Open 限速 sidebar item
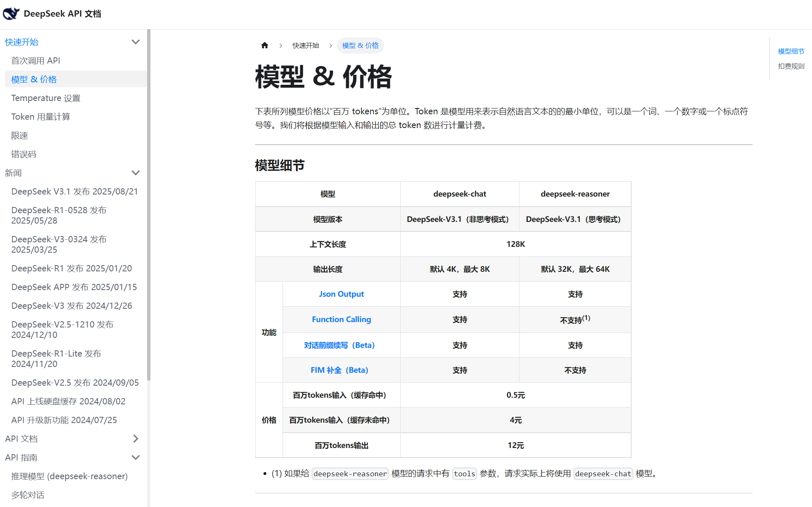Image resolution: width=812 pixels, height=507 pixels. [20, 135]
